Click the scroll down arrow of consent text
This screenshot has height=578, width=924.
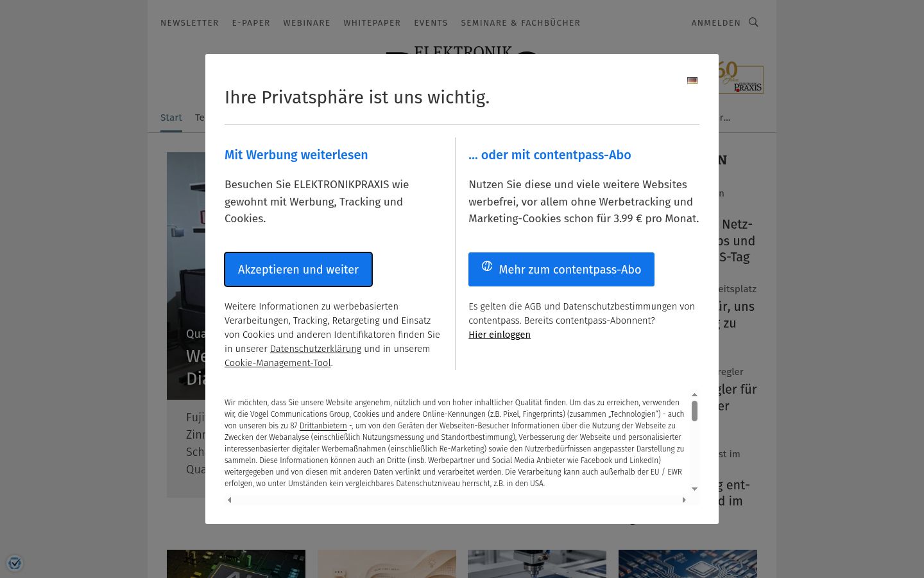(694, 489)
